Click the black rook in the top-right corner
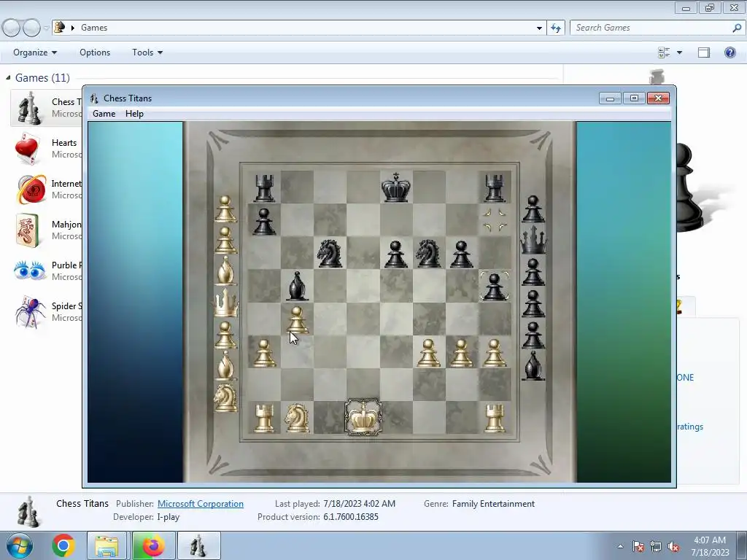This screenshot has height=560, width=747. coord(495,188)
